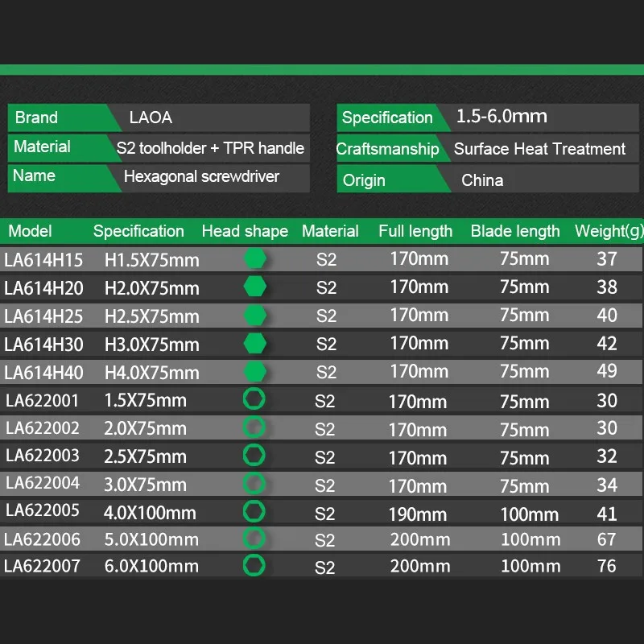Click the solid hexagon icon for LA614H20

(x=254, y=287)
